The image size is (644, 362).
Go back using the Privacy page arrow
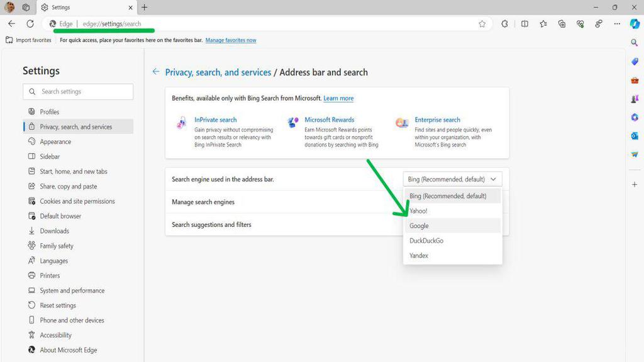click(x=156, y=72)
